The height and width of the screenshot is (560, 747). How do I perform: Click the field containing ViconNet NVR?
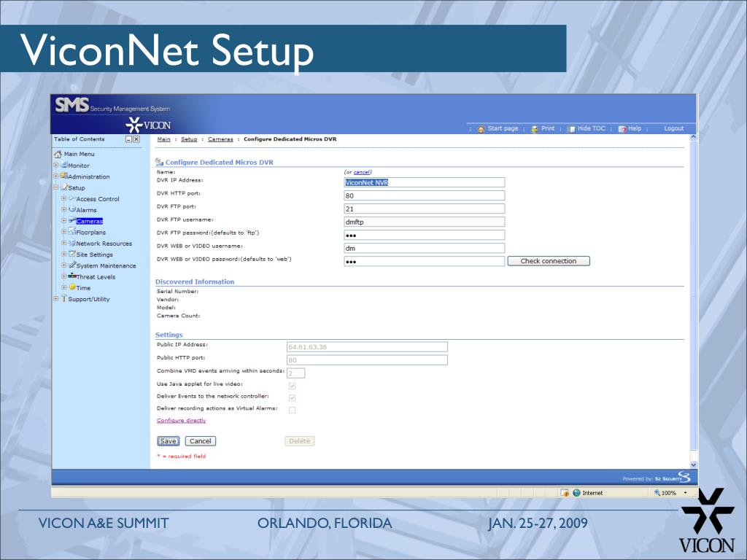point(424,182)
